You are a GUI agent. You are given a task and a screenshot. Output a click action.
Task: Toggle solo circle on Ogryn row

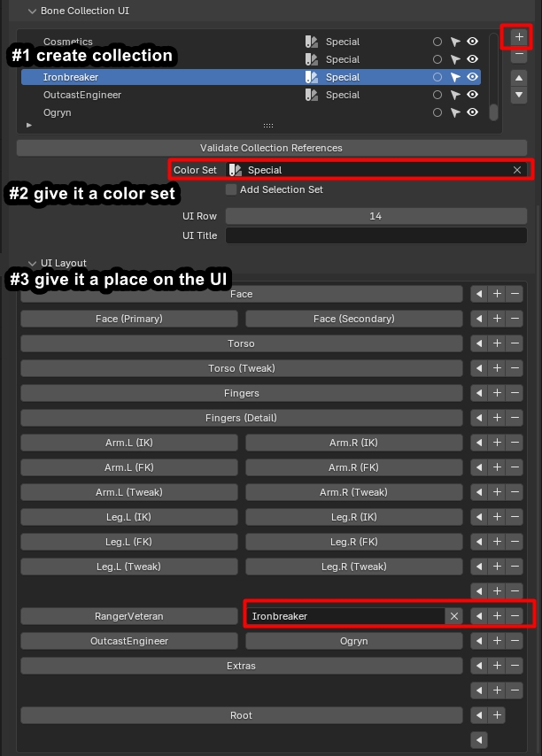point(437,112)
